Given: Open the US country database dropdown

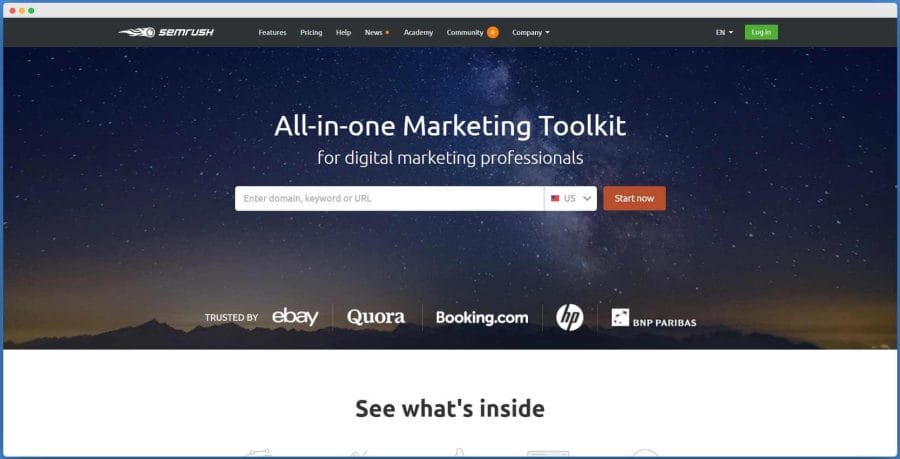Looking at the screenshot, I should pyautogui.click(x=571, y=199).
